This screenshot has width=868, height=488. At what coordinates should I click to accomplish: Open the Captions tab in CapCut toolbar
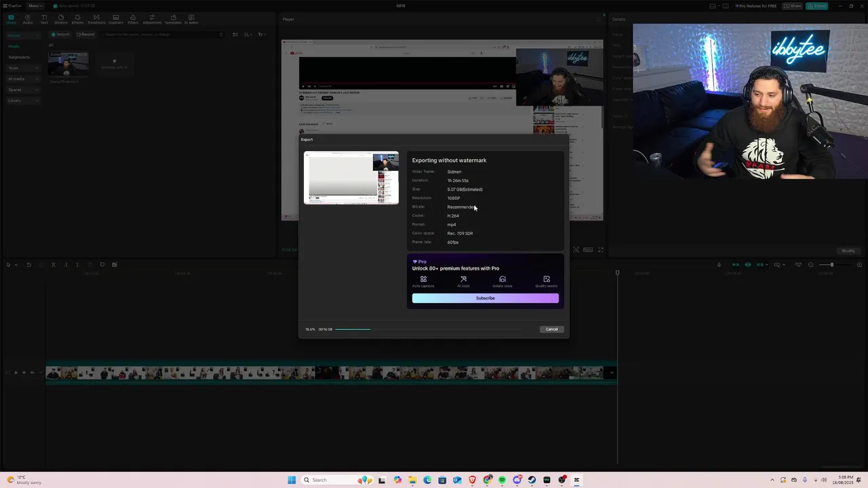click(x=116, y=19)
